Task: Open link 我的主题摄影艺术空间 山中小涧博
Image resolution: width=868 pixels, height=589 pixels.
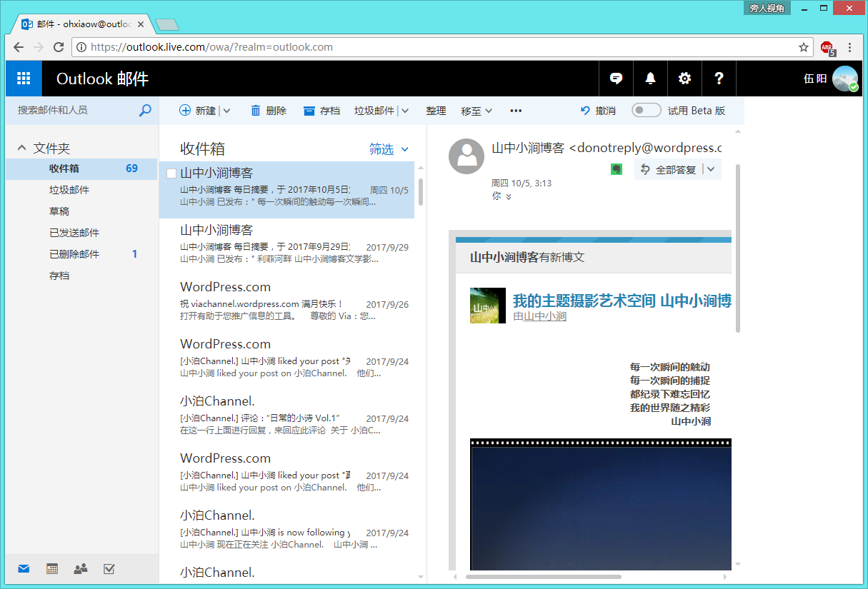Action: pyautogui.click(x=622, y=300)
